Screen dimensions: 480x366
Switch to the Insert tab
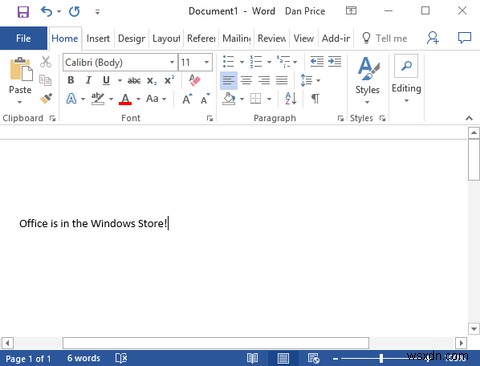(98, 38)
